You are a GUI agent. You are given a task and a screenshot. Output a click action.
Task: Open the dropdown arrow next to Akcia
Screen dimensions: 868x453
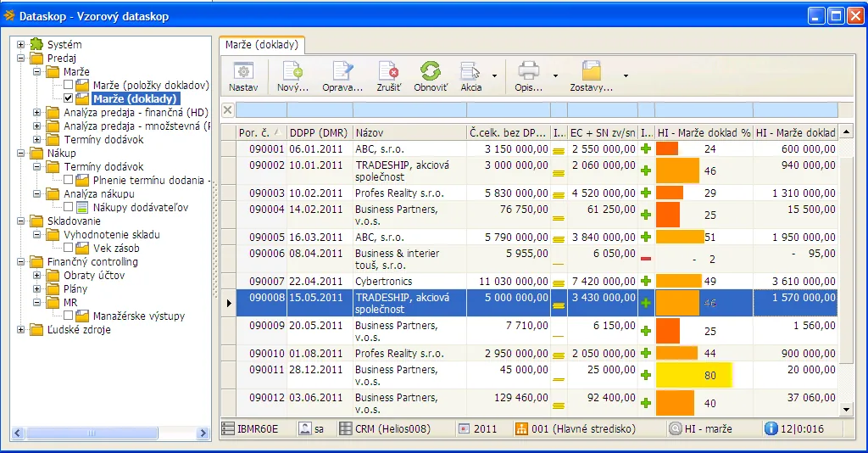494,75
